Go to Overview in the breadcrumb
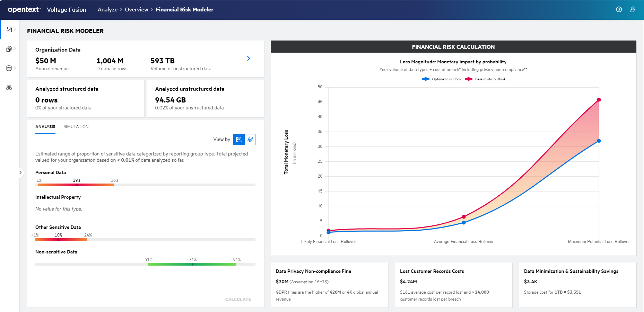This screenshot has height=312, width=644. [x=136, y=10]
